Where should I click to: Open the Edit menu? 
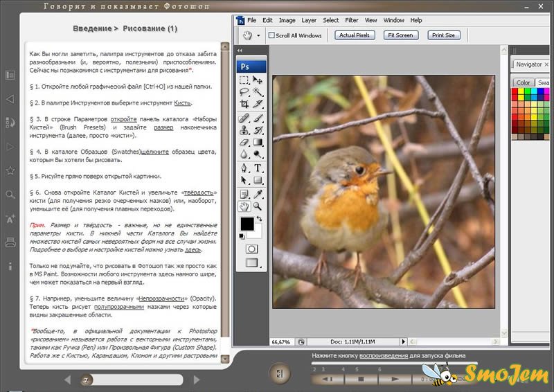coord(267,21)
